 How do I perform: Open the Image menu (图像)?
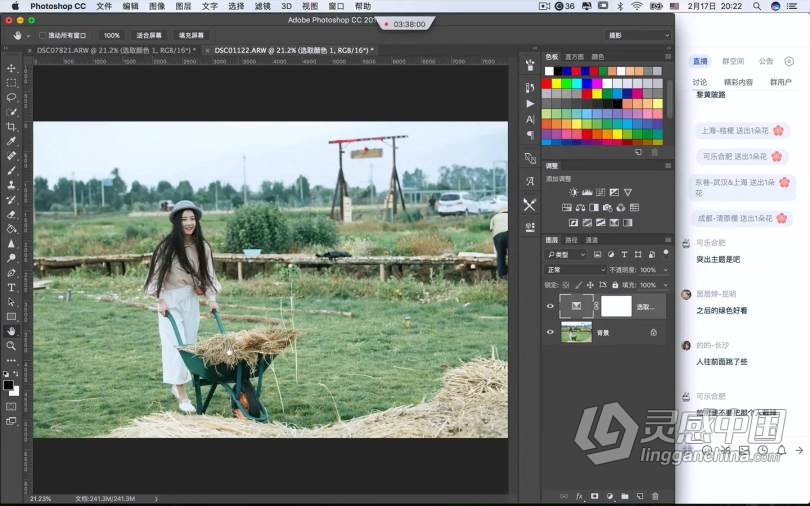[x=157, y=6]
